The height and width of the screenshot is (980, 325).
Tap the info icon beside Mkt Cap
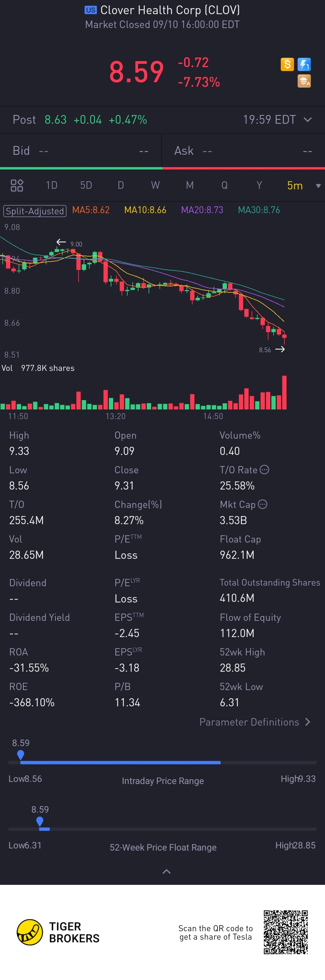pyautogui.click(x=263, y=504)
